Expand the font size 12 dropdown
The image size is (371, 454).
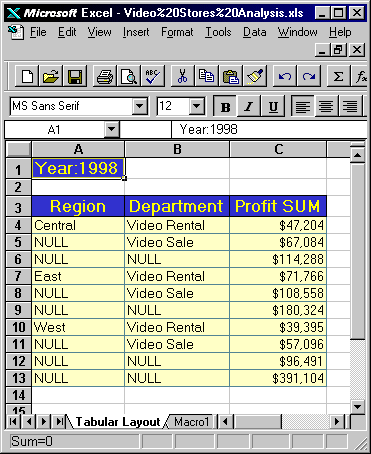pos(196,106)
